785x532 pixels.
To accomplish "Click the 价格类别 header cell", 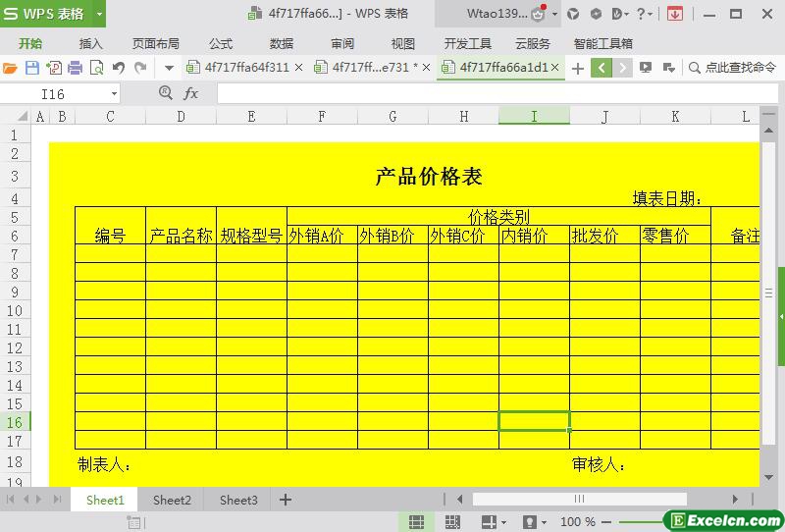I will click(x=498, y=216).
